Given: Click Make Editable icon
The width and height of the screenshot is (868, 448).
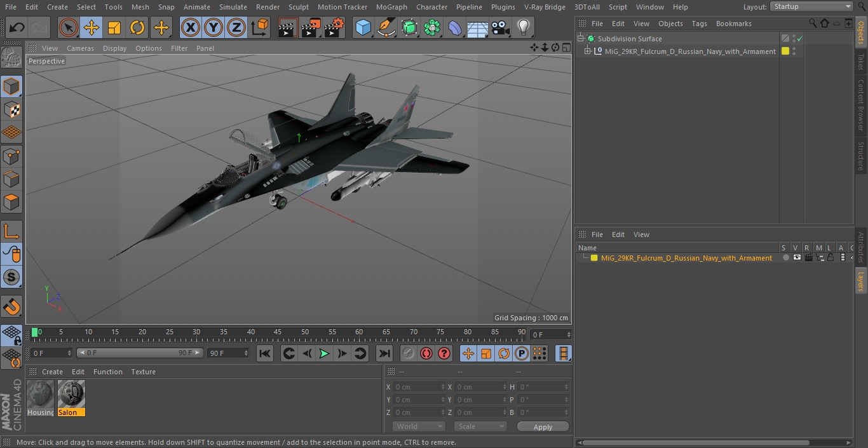Looking at the screenshot, I should pos(11,58).
